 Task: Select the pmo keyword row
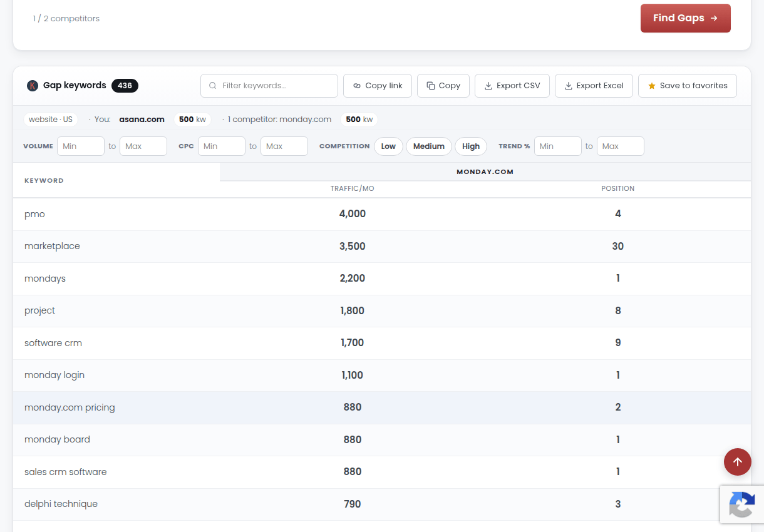[382, 214]
